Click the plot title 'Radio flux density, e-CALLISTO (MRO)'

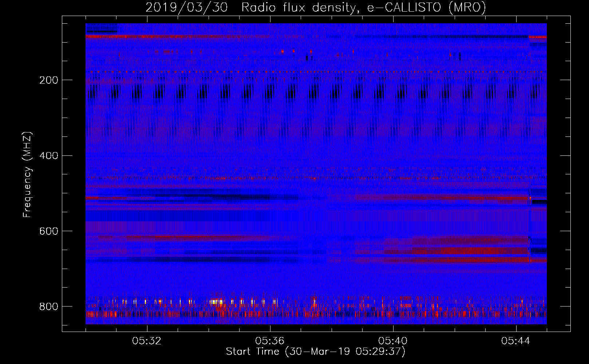point(364,7)
